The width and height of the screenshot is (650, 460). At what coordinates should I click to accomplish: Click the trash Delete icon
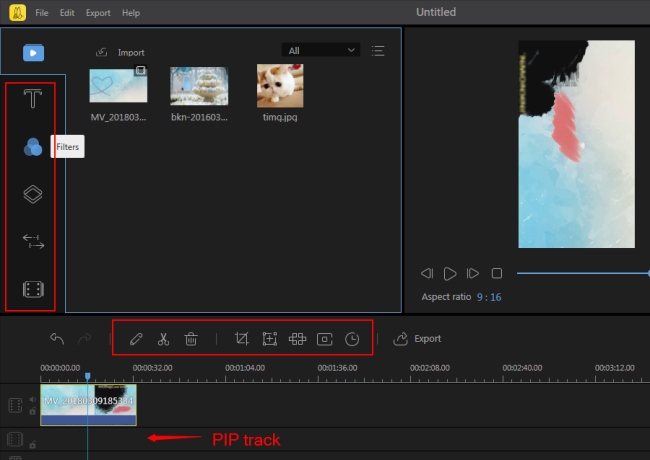(191, 339)
